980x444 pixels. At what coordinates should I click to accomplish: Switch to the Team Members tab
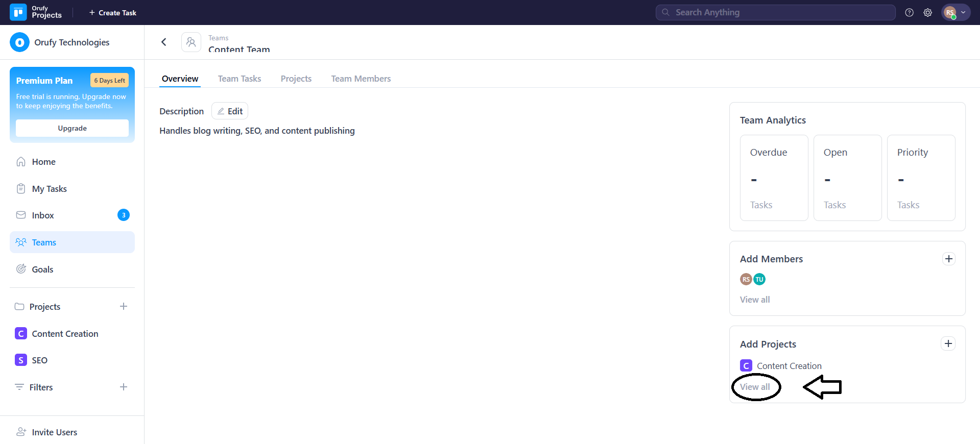[x=361, y=79]
